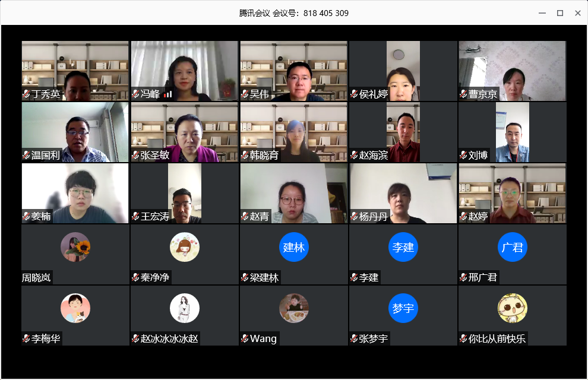Click muted mic icon next to 赵婷
Image resolution: width=588 pixels, height=380 pixels.
pos(463,216)
